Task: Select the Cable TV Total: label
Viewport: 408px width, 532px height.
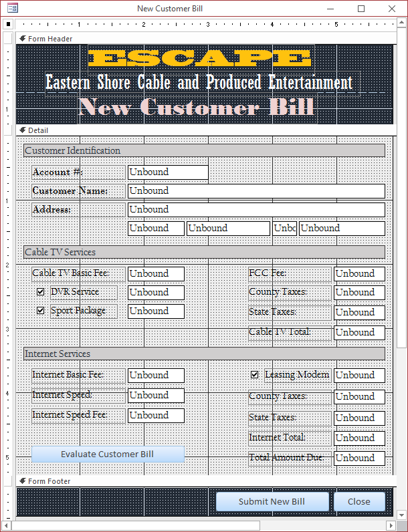Action: click(290, 333)
